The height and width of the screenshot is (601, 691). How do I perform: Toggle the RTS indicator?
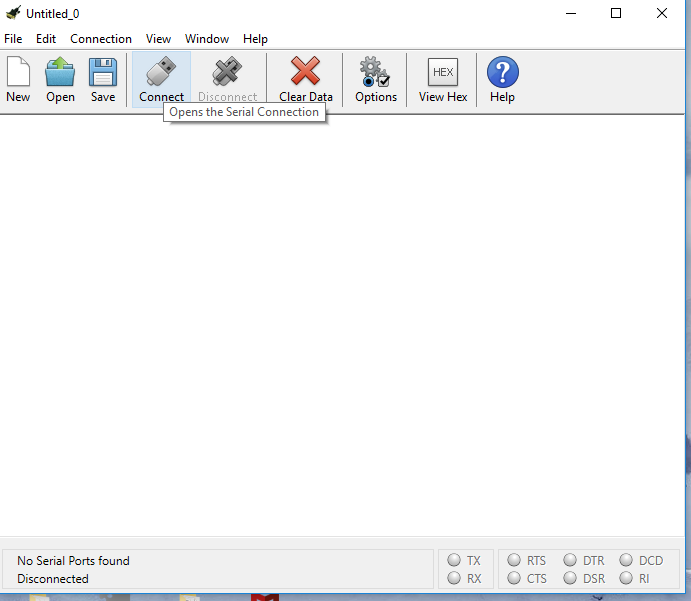(515, 561)
